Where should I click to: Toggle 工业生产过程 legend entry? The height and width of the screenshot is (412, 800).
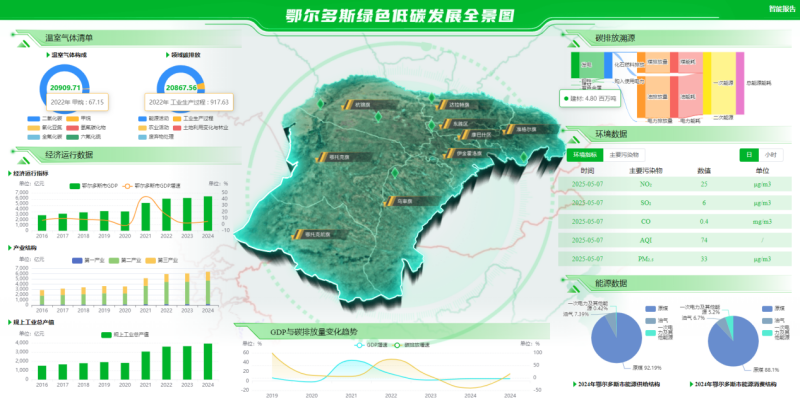coord(197,118)
